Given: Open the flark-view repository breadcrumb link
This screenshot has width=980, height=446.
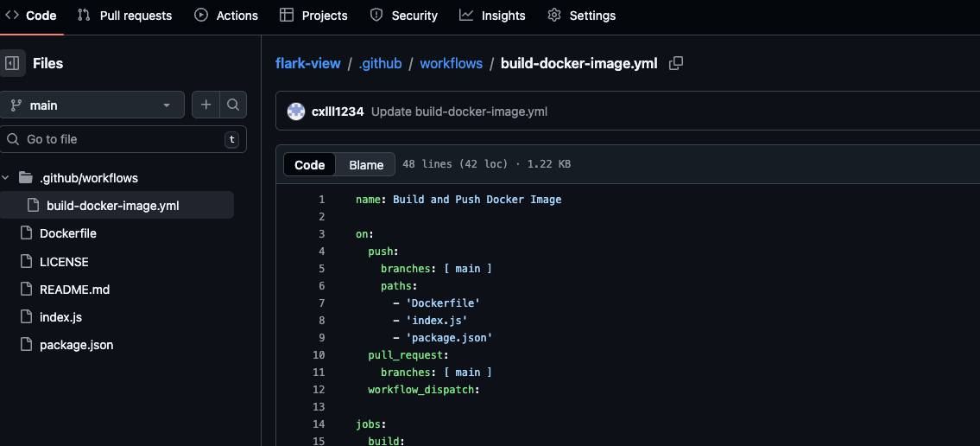Looking at the screenshot, I should tap(307, 64).
